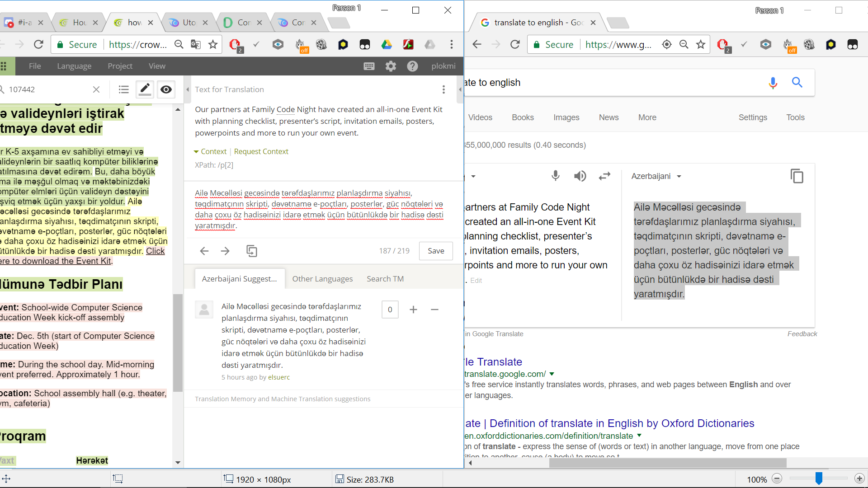Open Open in Google Translate link

(494, 334)
